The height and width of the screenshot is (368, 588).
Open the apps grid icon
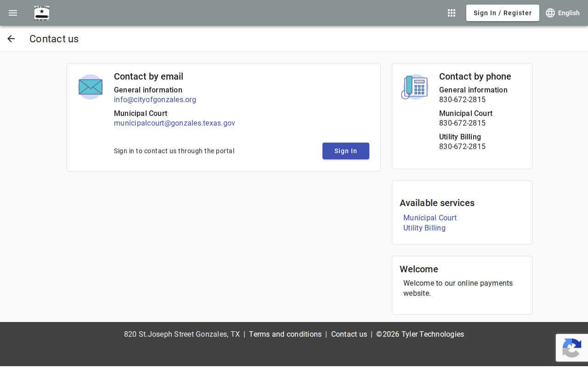tap(452, 13)
